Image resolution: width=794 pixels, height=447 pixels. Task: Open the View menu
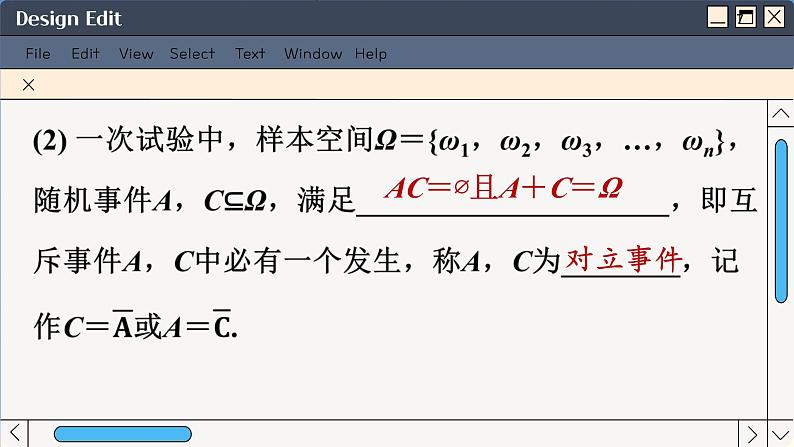[136, 54]
